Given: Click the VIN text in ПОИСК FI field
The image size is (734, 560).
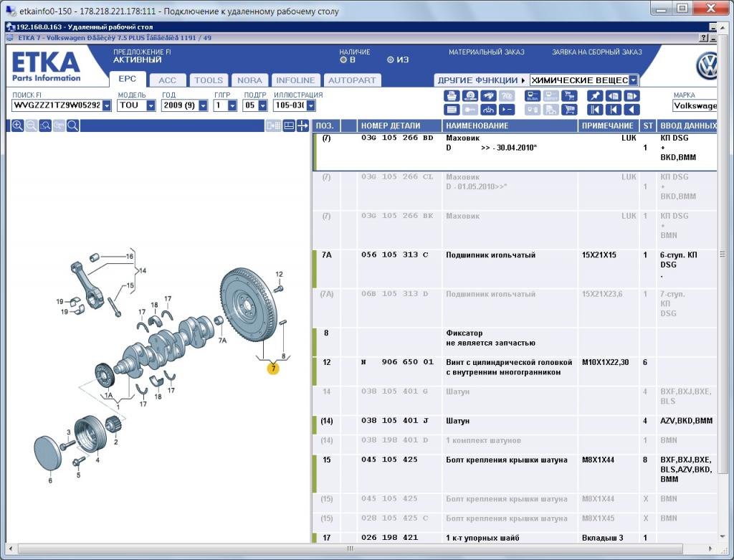Looking at the screenshot, I should point(57,105).
